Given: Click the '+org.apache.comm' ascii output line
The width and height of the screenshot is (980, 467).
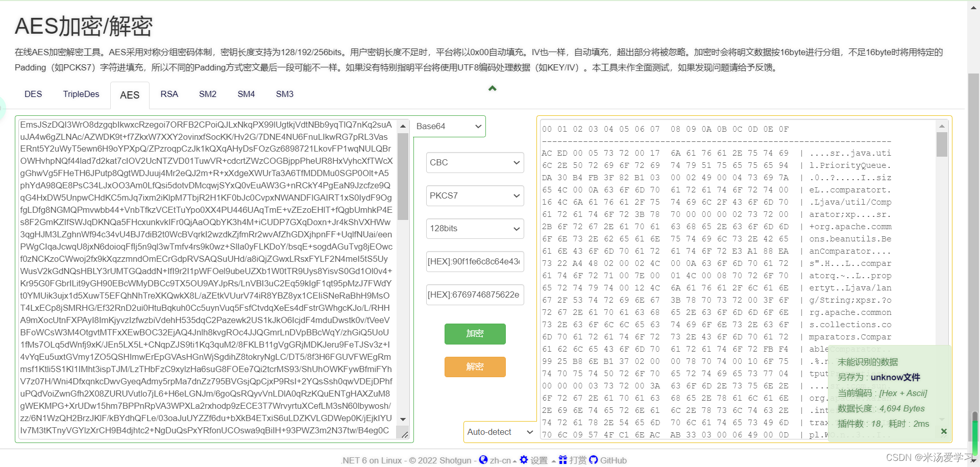Looking at the screenshot, I should pos(850,227).
